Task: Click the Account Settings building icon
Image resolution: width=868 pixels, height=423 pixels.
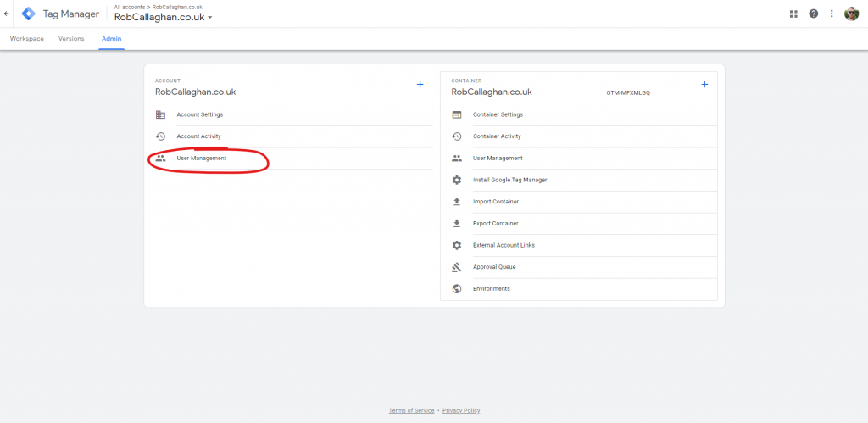Action: click(x=160, y=114)
